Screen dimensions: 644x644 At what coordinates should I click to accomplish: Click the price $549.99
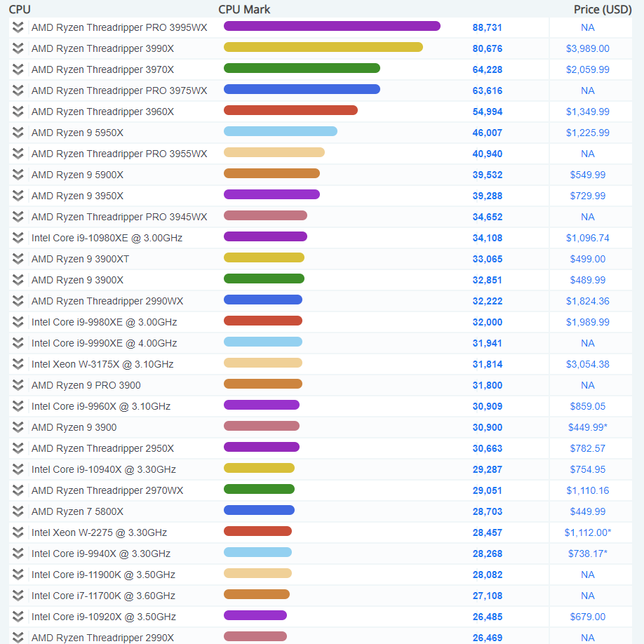click(588, 175)
